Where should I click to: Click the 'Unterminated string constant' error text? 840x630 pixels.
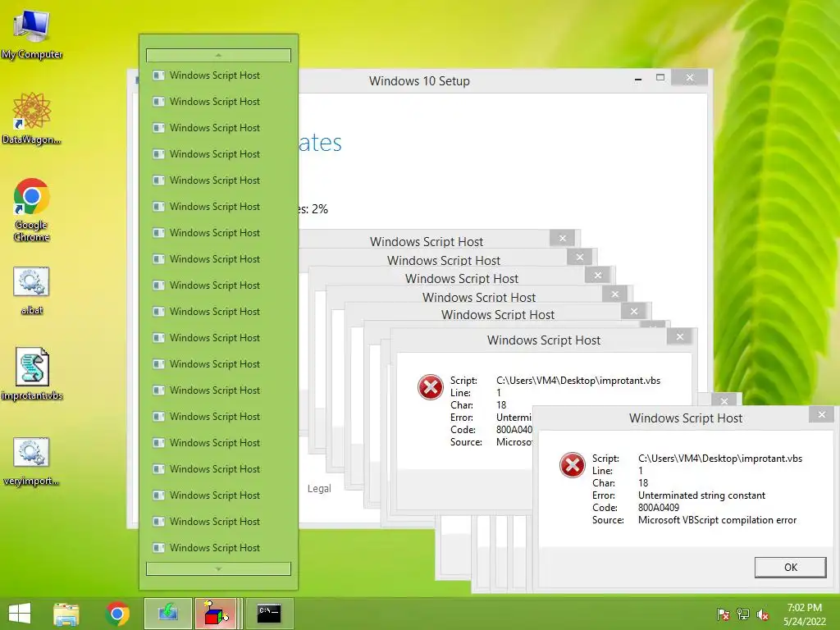701,495
